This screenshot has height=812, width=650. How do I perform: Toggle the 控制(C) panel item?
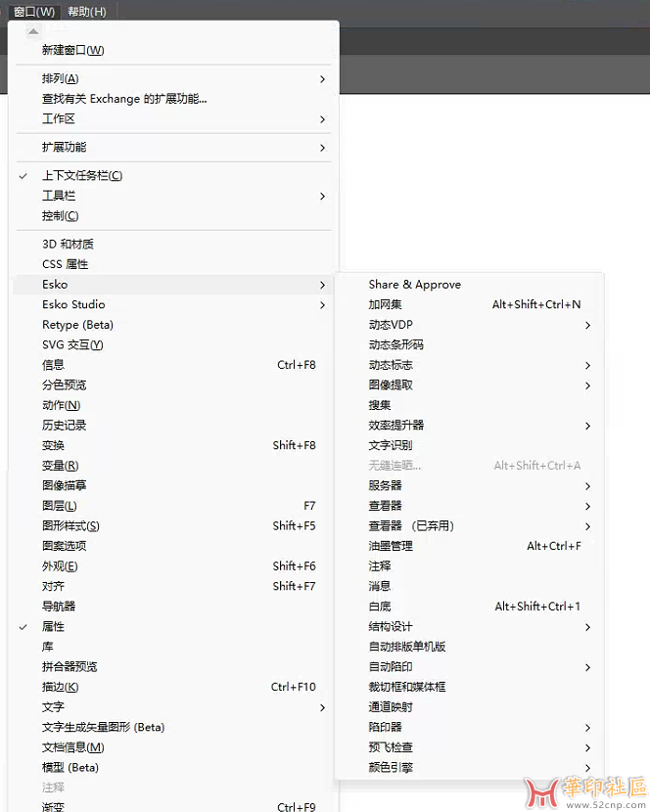pos(173,216)
